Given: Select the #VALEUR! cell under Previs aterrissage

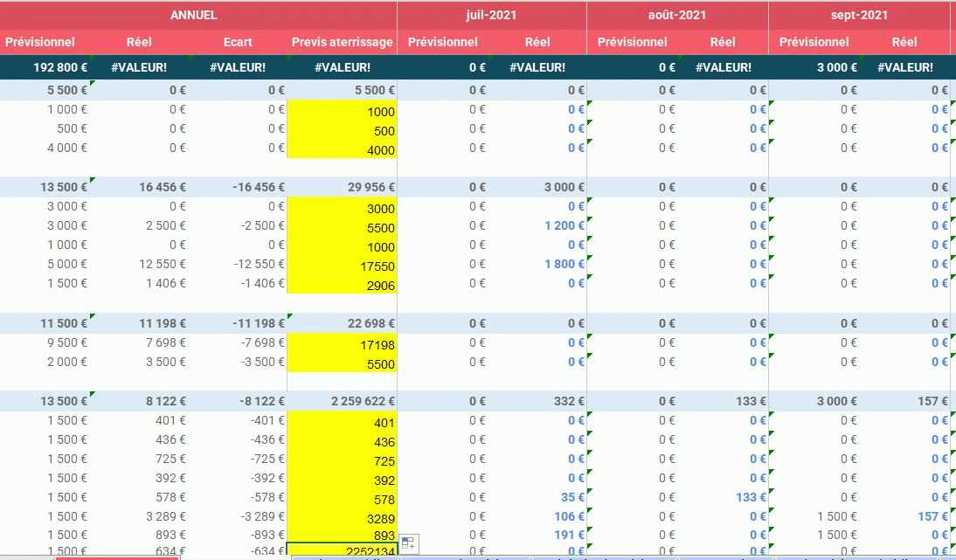Looking at the screenshot, I should (342, 67).
